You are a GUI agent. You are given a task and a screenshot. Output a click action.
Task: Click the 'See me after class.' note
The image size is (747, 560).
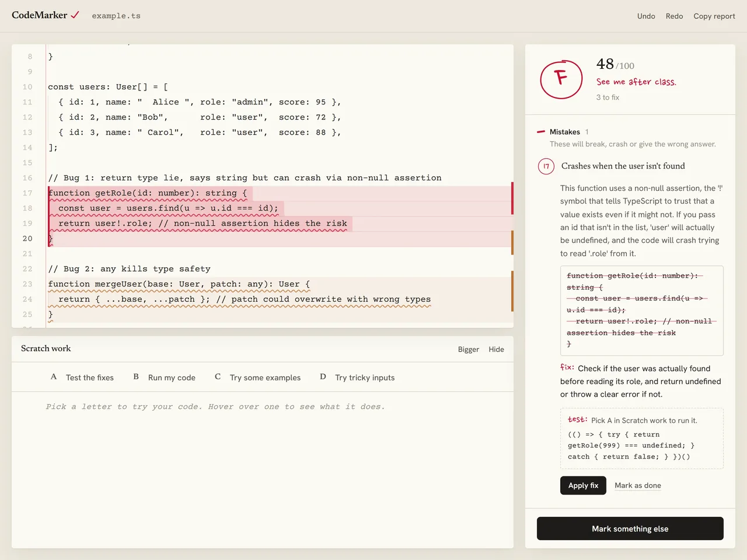[x=636, y=82]
